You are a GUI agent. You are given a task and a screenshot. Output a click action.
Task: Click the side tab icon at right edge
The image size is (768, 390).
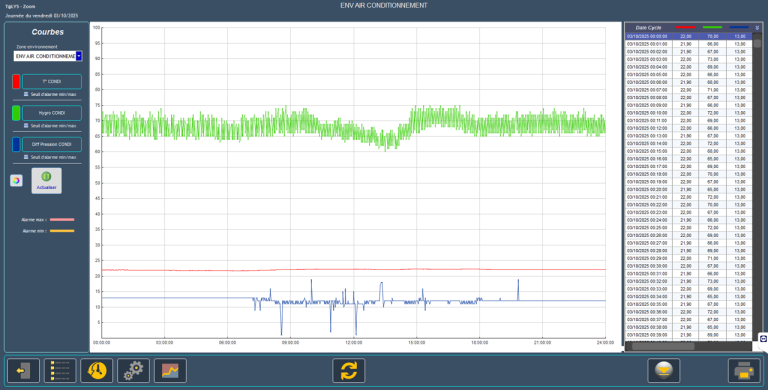pos(763,339)
